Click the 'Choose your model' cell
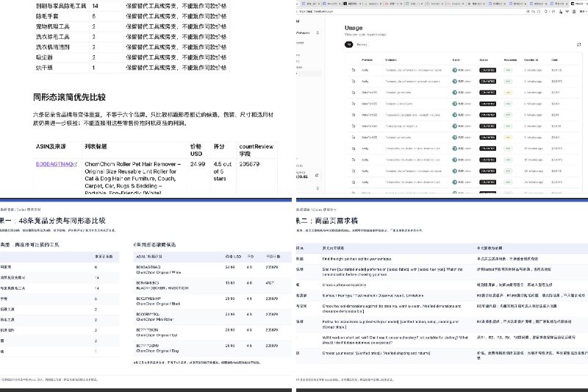 [x=376, y=353]
